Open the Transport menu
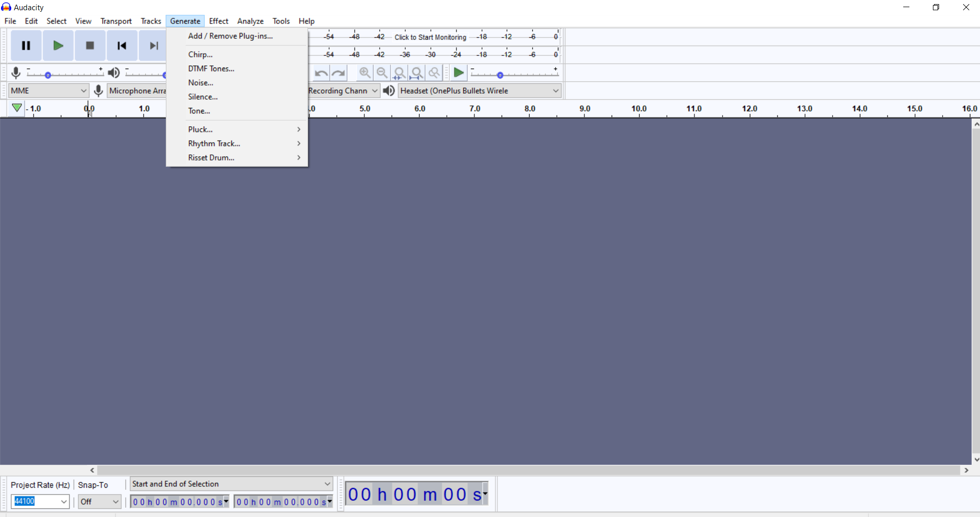Screen dimensions: 980x517 [x=116, y=21]
